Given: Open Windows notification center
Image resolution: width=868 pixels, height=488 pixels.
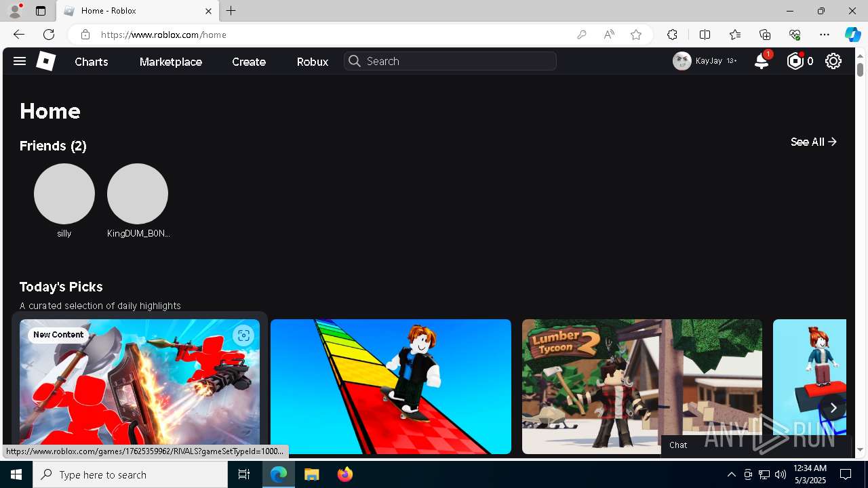Looking at the screenshot, I should (846, 474).
